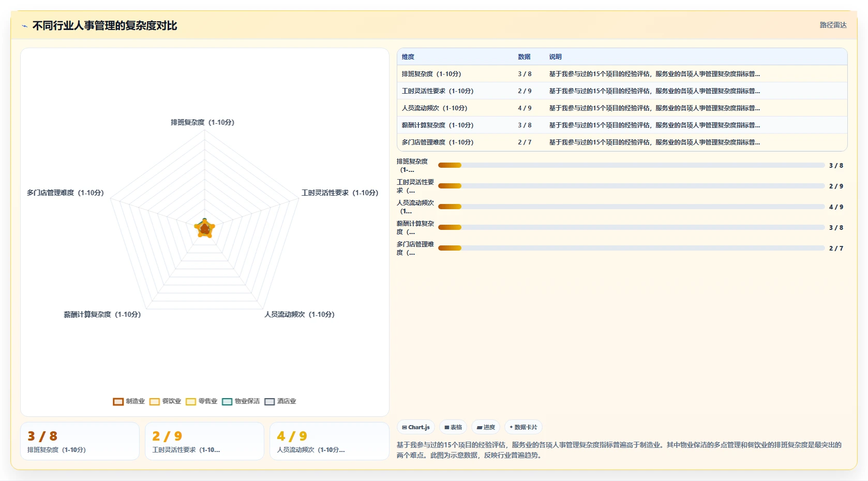Click the 工时灵活性要求 progress bar
The image size is (868, 481).
tap(631, 186)
